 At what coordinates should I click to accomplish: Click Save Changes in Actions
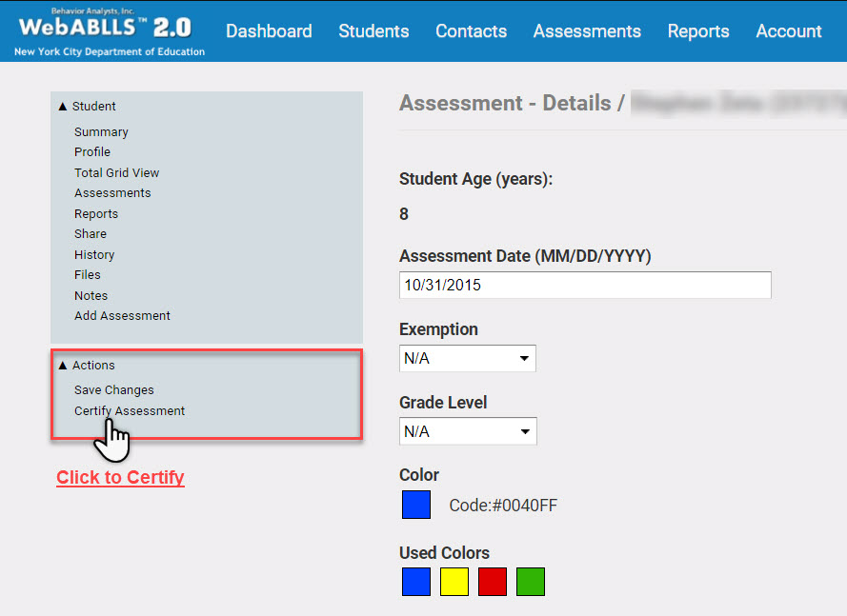(x=113, y=390)
